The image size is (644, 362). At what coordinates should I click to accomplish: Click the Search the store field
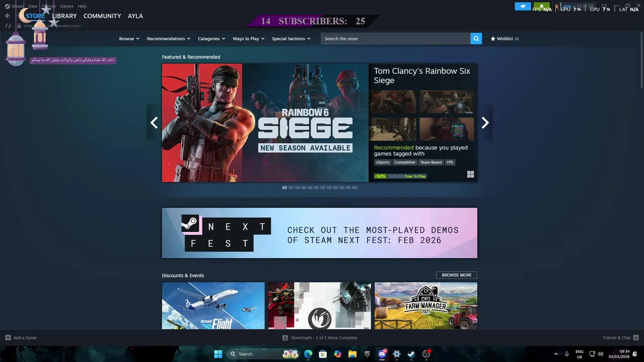click(x=395, y=39)
